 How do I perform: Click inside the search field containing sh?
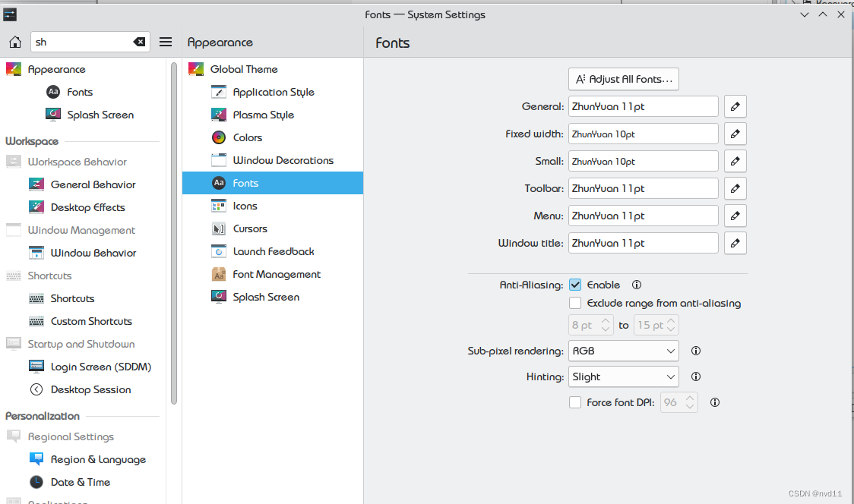tap(84, 42)
